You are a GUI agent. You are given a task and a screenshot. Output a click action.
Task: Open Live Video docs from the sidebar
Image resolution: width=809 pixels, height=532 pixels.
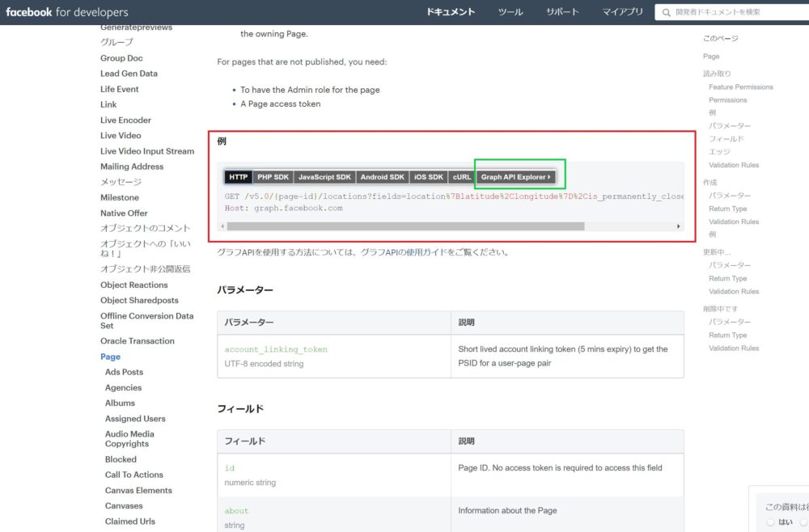point(121,135)
